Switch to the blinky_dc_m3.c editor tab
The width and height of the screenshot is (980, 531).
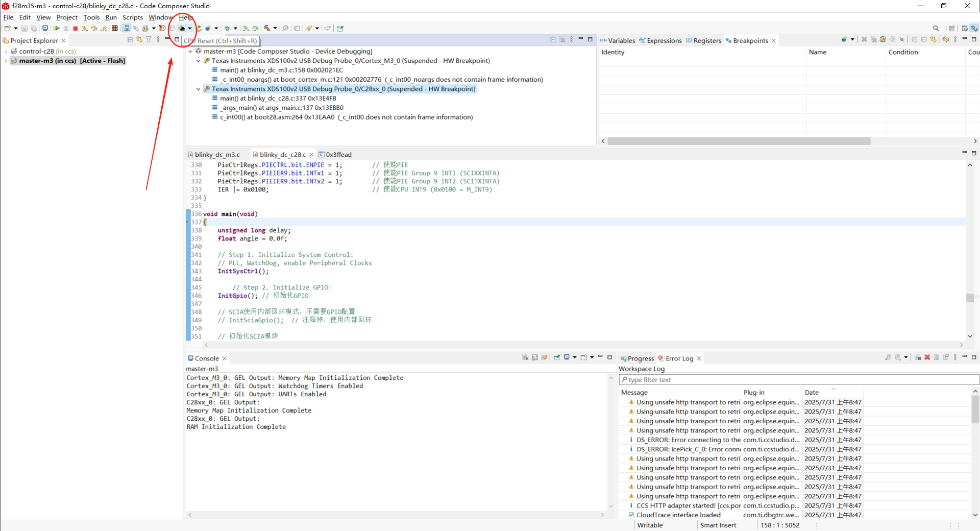click(x=217, y=155)
